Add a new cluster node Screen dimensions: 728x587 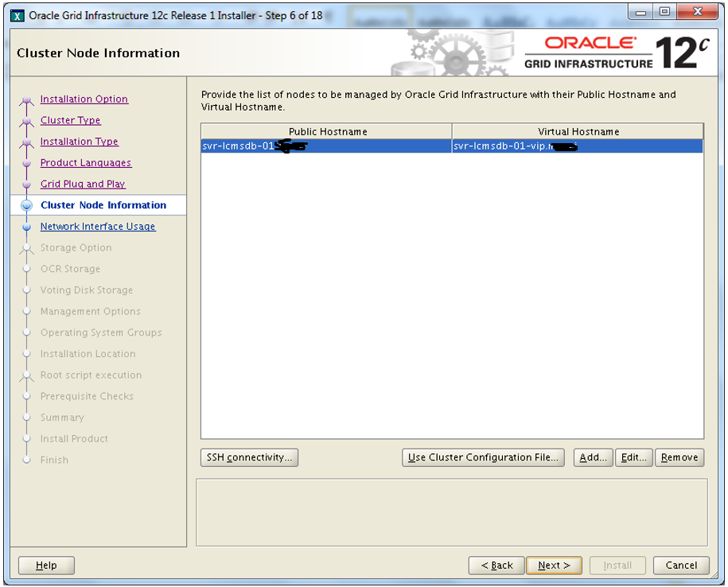[x=593, y=457]
